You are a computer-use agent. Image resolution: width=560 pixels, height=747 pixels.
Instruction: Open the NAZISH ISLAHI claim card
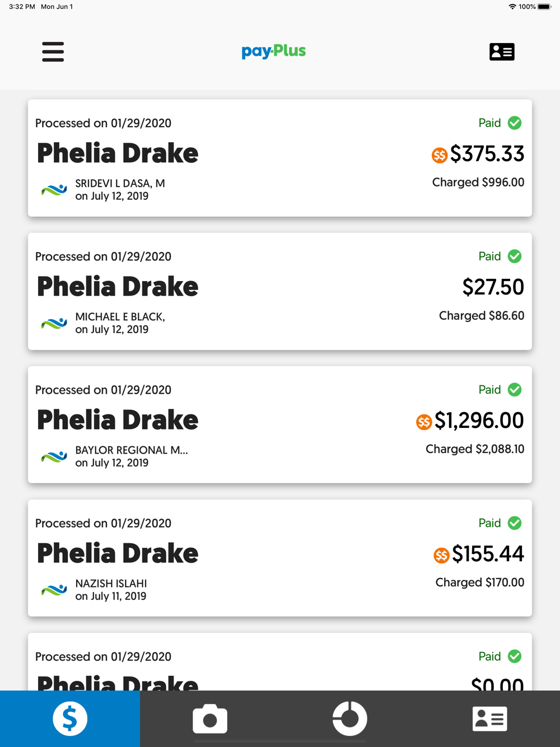tap(280, 558)
